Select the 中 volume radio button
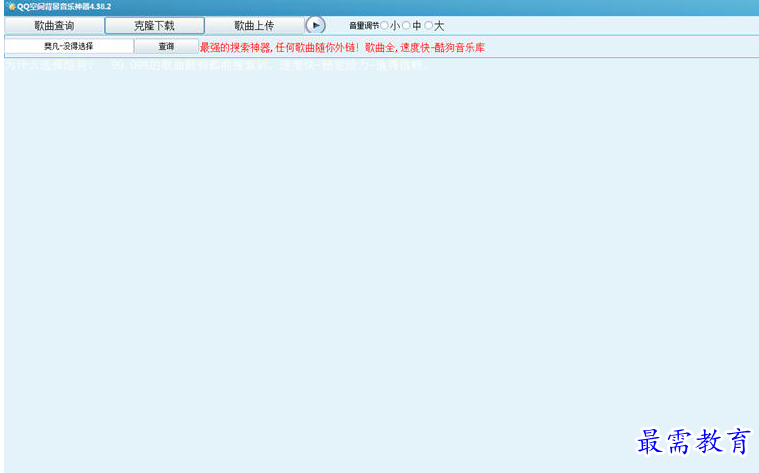The image size is (759, 473). click(406, 25)
